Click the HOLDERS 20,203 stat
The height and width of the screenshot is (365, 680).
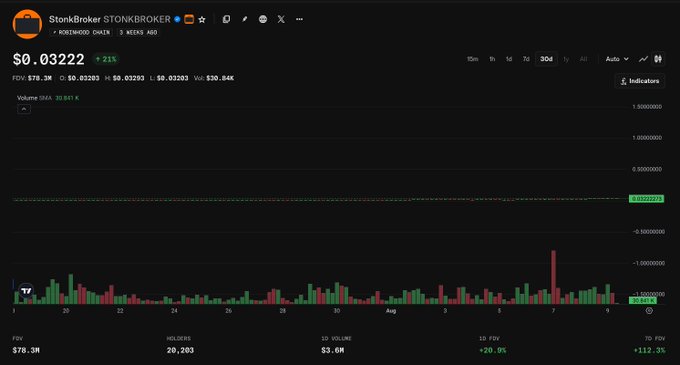(x=180, y=345)
